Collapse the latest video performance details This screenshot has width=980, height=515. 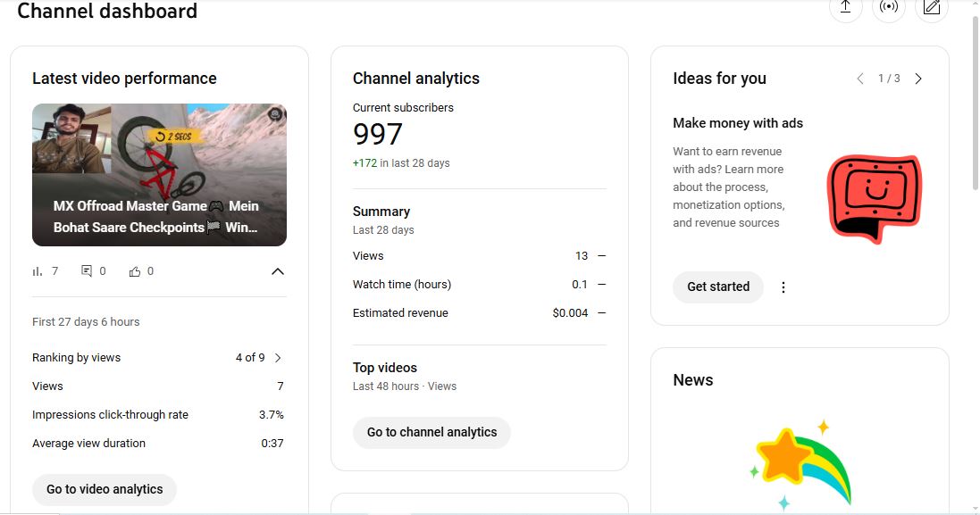[x=278, y=271]
